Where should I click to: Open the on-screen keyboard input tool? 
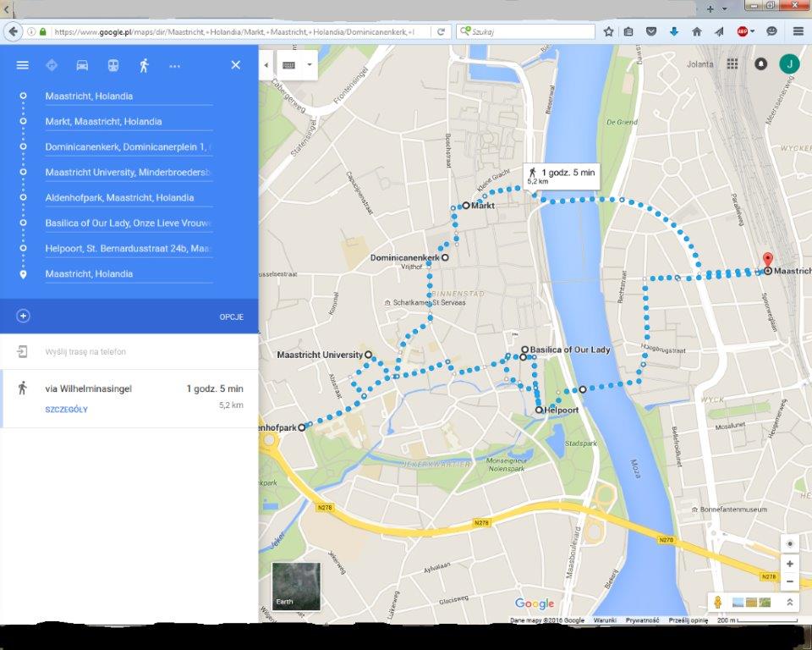pyautogui.click(x=288, y=65)
